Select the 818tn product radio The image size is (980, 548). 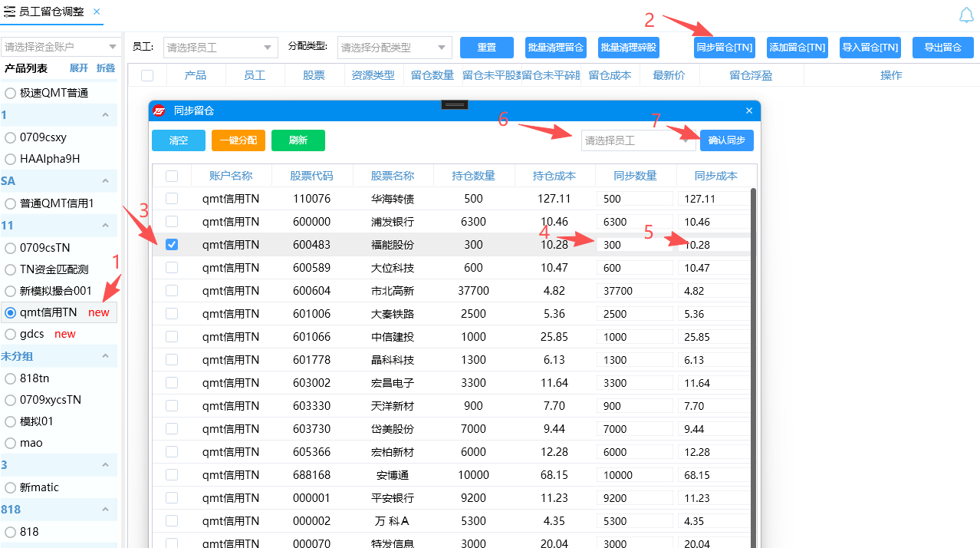(x=11, y=378)
